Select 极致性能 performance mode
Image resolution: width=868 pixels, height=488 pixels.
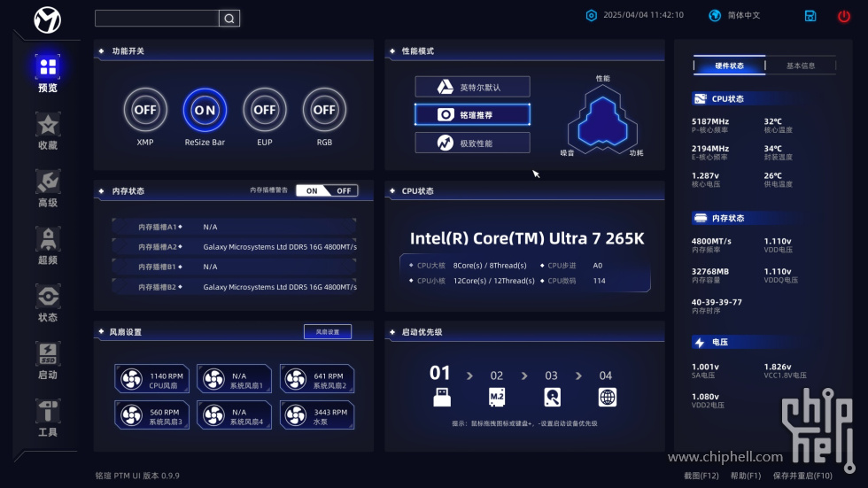pyautogui.click(x=472, y=143)
